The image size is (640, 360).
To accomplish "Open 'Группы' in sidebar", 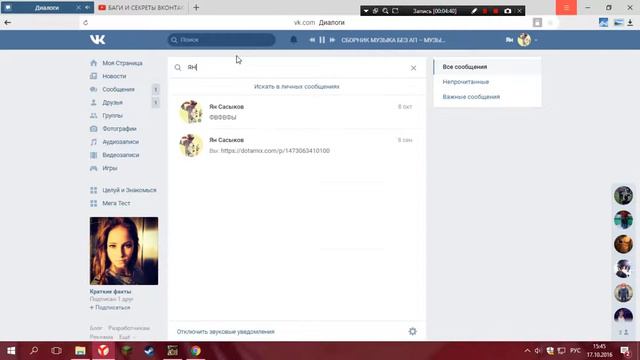I will coord(113,116).
